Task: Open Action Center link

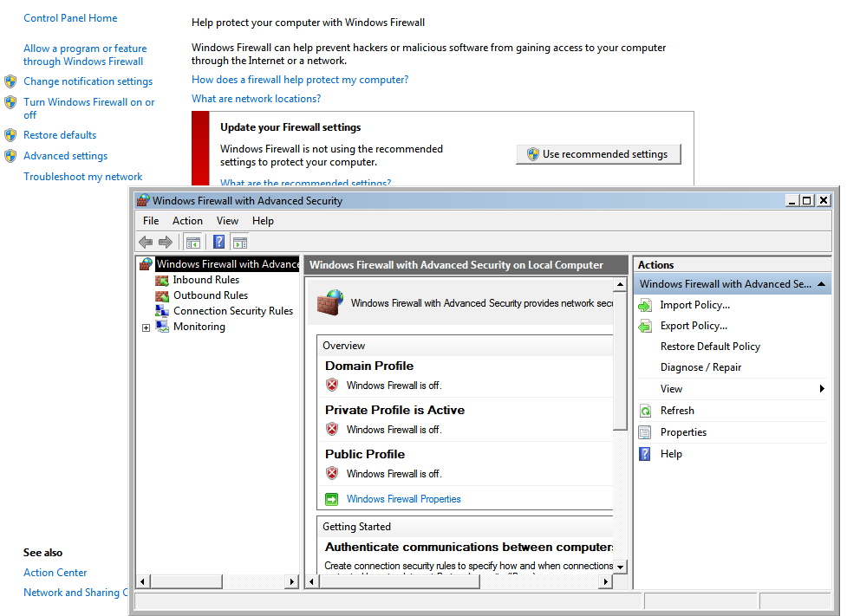Action: (x=55, y=573)
